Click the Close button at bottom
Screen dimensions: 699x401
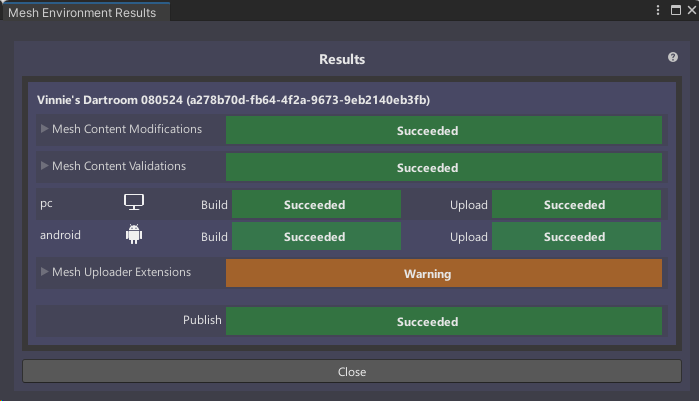[x=352, y=371]
